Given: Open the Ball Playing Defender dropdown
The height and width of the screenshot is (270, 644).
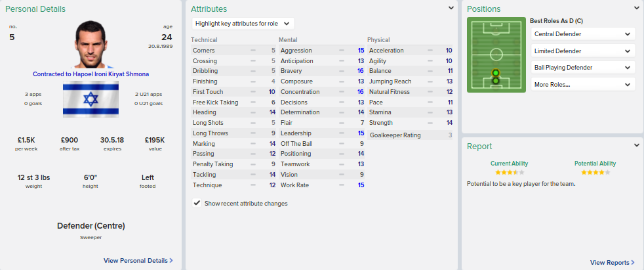Looking at the screenshot, I should [582, 68].
